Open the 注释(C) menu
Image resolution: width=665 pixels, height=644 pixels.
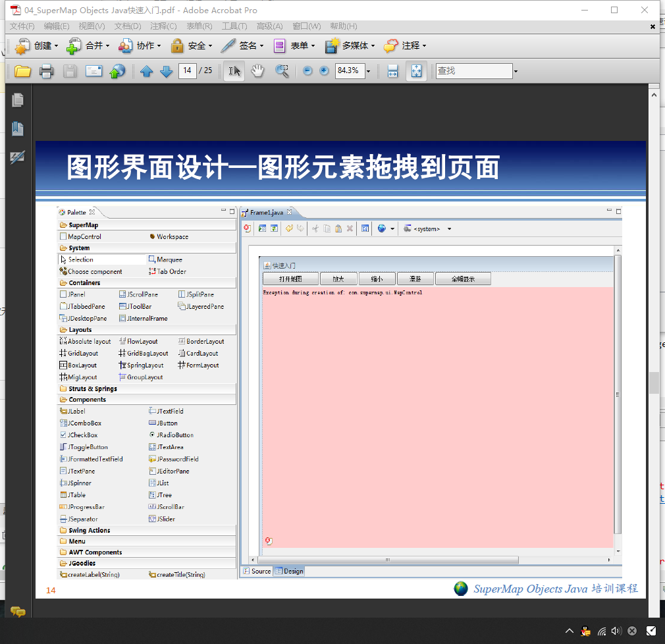click(163, 26)
